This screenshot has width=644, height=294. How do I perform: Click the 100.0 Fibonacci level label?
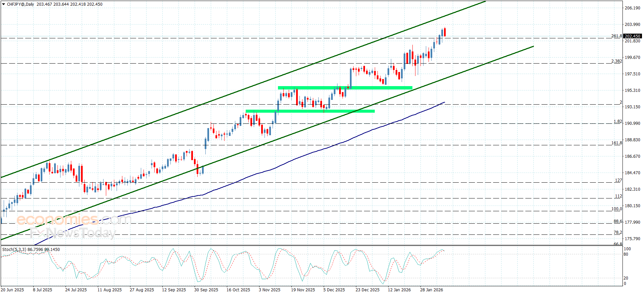pyautogui.click(x=616, y=209)
